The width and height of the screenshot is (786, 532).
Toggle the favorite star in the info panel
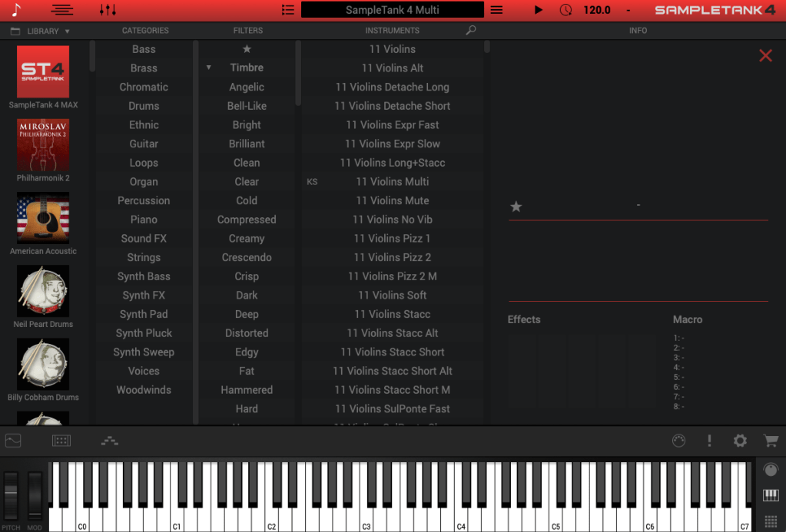pyautogui.click(x=516, y=207)
